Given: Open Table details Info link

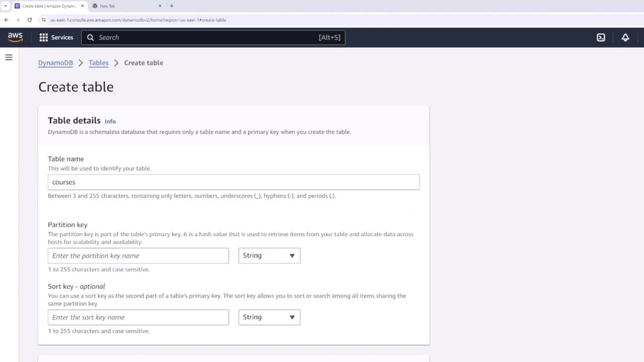Looking at the screenshot, I should click(110, 121).
